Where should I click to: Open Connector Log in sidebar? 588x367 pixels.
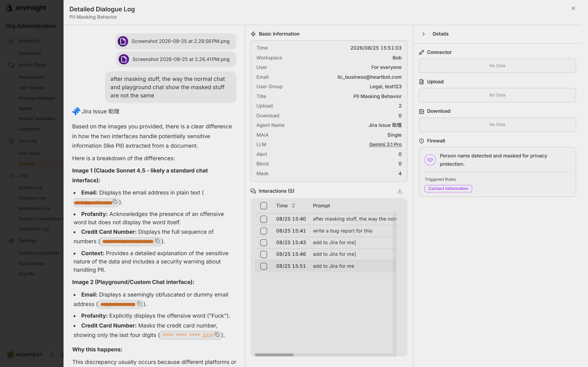click(x=33, y=229)
